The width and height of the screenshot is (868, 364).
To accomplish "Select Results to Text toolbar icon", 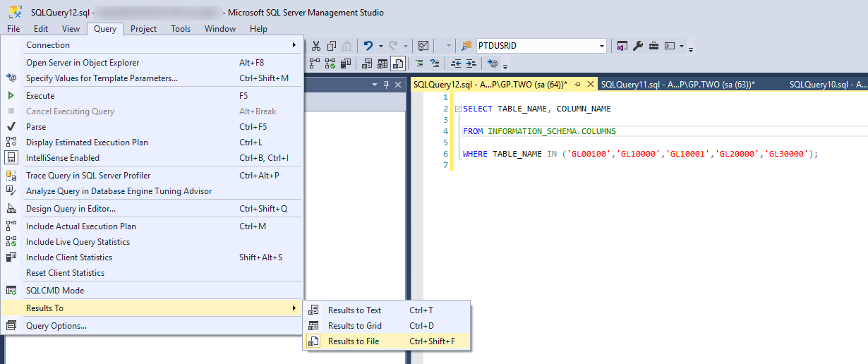I will [x=367, y=63].
